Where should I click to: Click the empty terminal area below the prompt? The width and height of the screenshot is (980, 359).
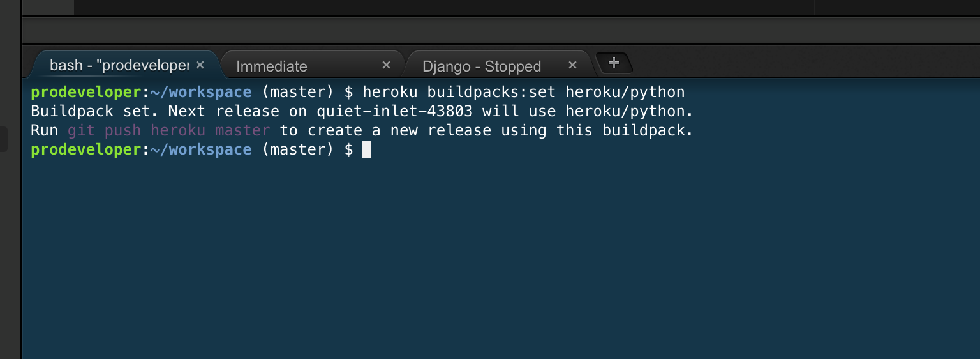tap(498, 256)
